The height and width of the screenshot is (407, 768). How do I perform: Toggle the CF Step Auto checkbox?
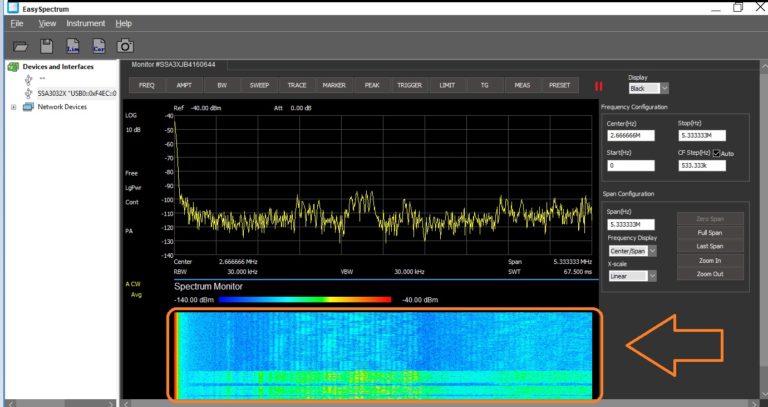click(x=716, y=152)
